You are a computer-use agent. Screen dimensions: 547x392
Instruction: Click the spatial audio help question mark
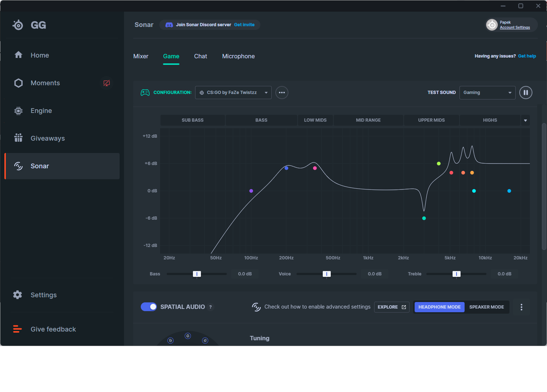pyautogui.click(x=210, y=307)
